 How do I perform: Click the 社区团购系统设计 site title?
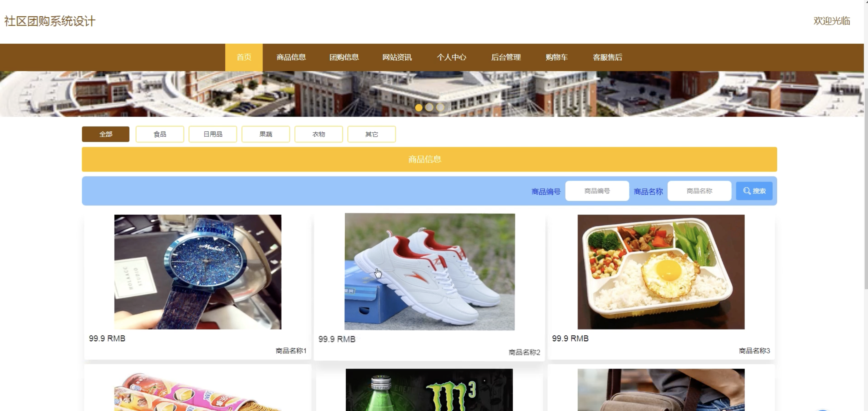click(50, 21)
